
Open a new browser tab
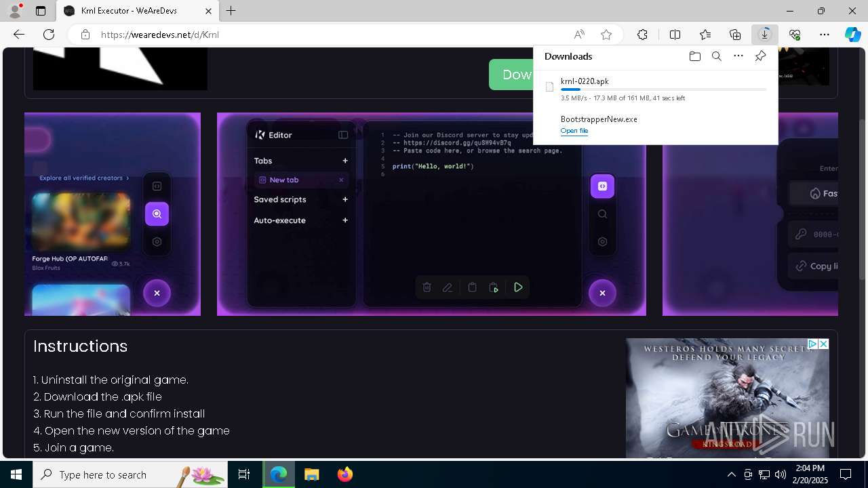pos(231,11)
